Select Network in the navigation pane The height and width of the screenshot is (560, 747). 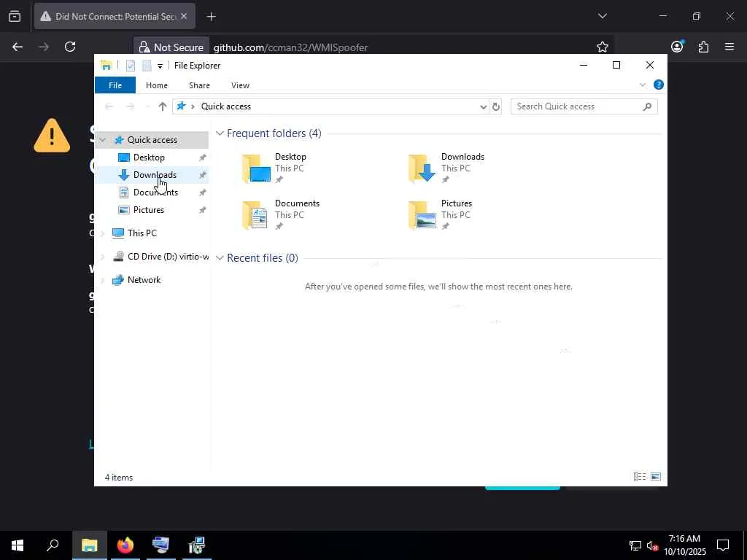pos(144,279)
